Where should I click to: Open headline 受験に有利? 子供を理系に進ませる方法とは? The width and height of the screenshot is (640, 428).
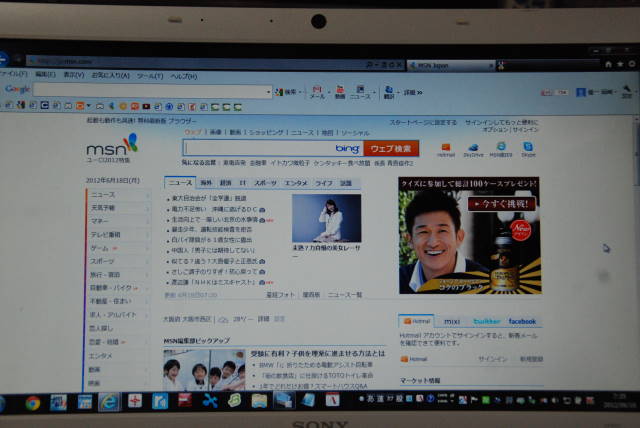[318, 353]
